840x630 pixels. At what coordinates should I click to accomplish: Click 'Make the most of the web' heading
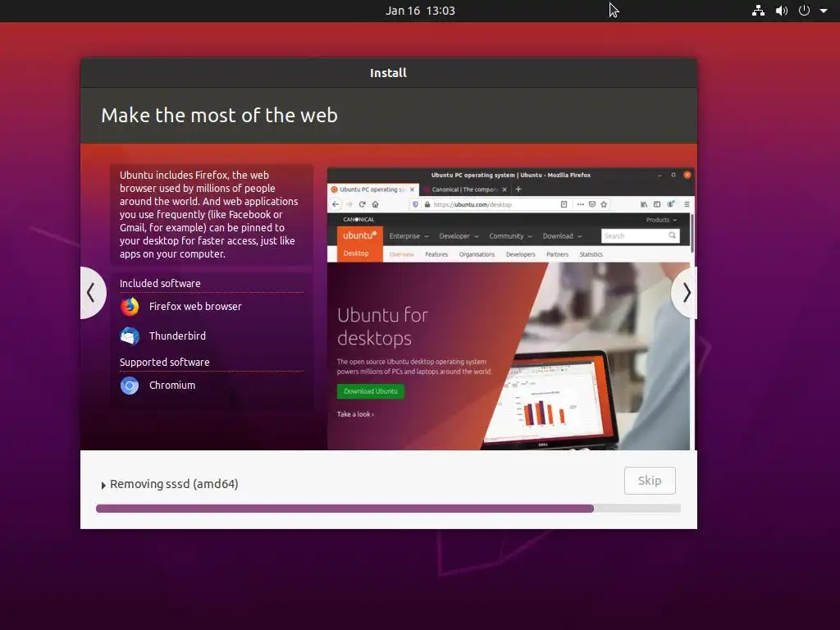pos(219,115)
